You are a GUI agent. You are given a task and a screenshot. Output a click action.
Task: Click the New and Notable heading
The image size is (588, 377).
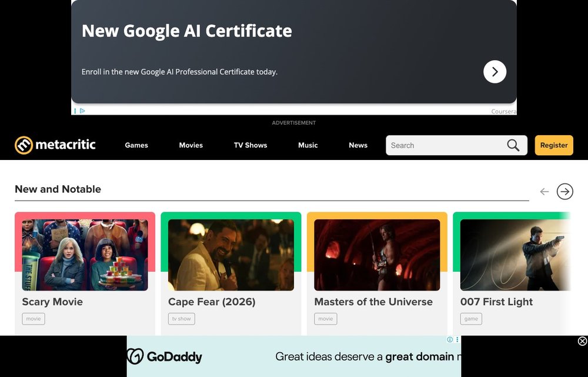58,189
